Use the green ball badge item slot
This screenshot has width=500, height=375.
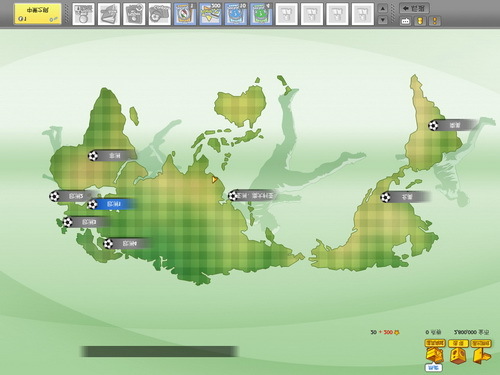pyautogui.click(x=261, y=14)
